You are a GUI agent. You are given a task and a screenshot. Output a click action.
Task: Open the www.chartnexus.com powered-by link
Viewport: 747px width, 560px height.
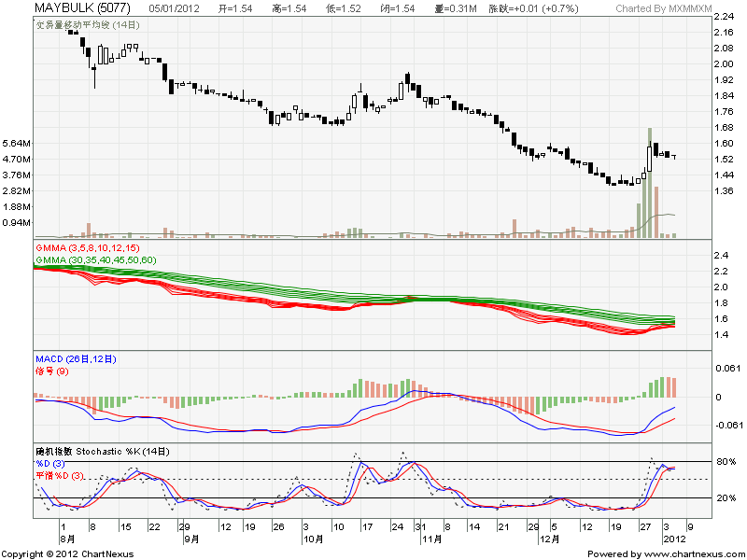click(666, 553)
